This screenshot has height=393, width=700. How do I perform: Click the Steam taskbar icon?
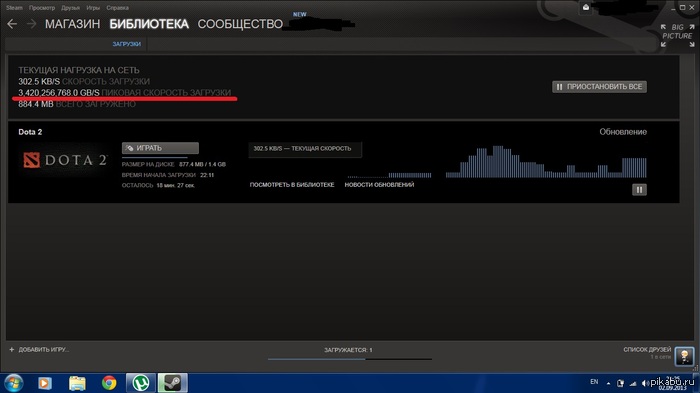coord(173,383)
